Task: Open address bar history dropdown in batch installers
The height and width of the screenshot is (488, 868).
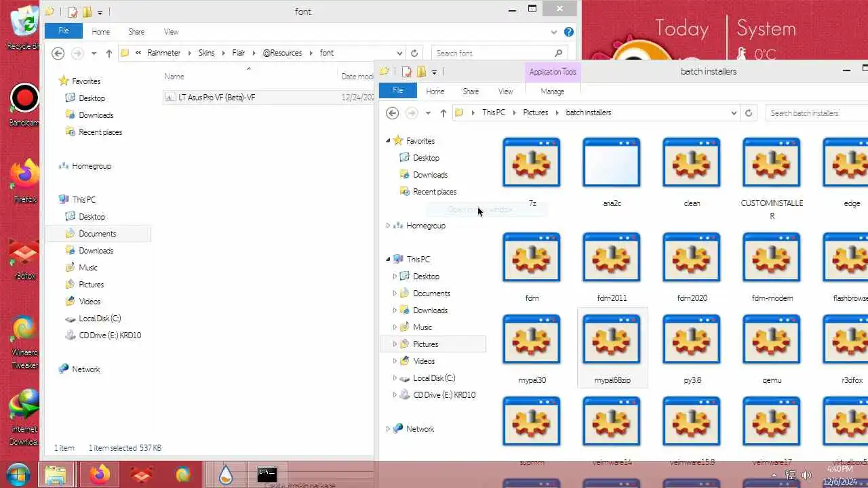Action: (734, 113)
